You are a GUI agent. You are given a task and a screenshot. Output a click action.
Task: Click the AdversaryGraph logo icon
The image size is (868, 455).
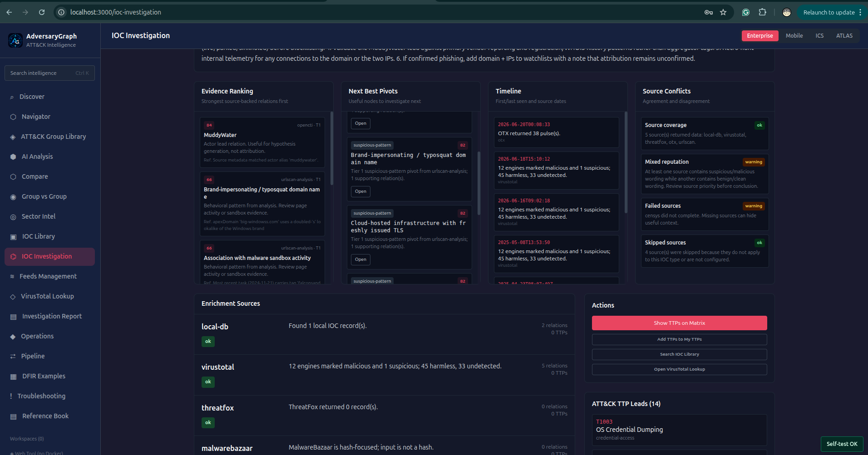[15, 40]
